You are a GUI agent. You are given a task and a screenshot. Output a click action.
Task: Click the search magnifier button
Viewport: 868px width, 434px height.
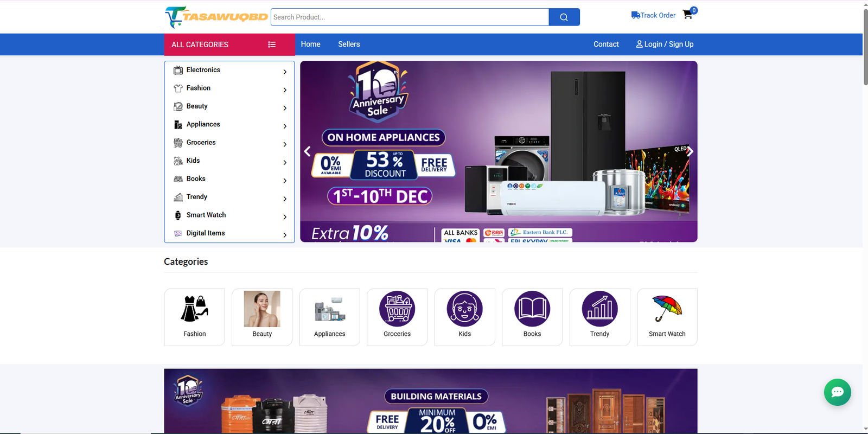point(564,17)
